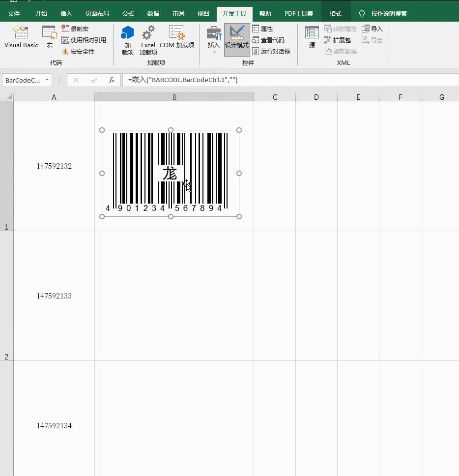Switch to the 格式 tab
Screen dimensions: 459x476
336,13
